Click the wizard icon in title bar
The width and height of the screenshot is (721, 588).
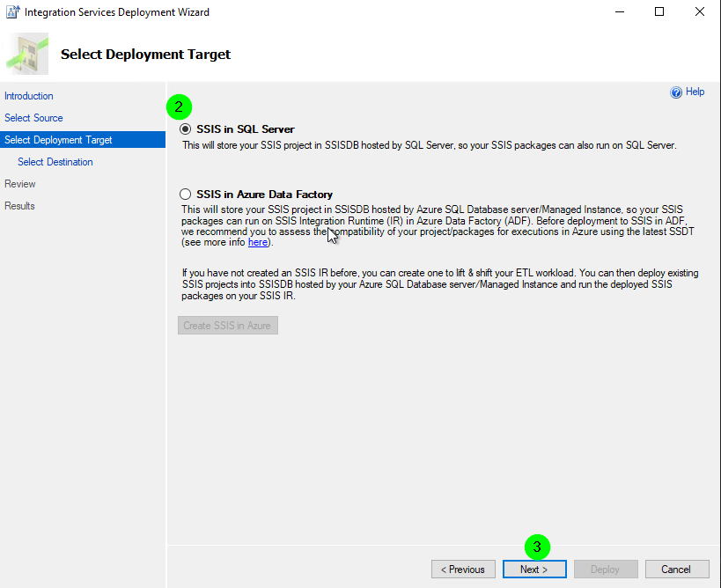[12, 12]
